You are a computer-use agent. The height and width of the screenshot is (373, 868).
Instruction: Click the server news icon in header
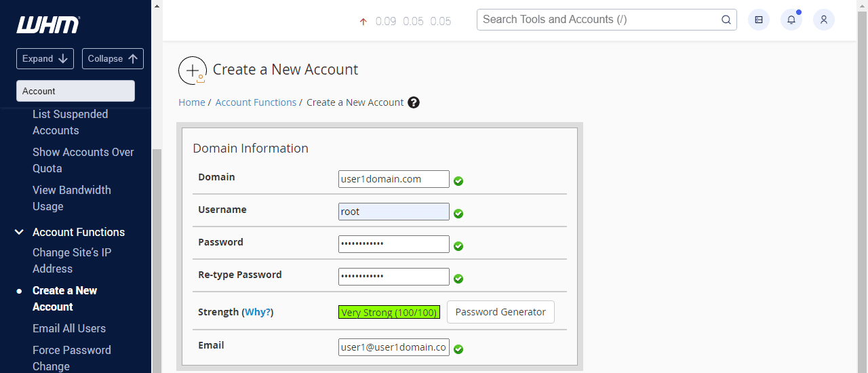[x=758, y=20]
